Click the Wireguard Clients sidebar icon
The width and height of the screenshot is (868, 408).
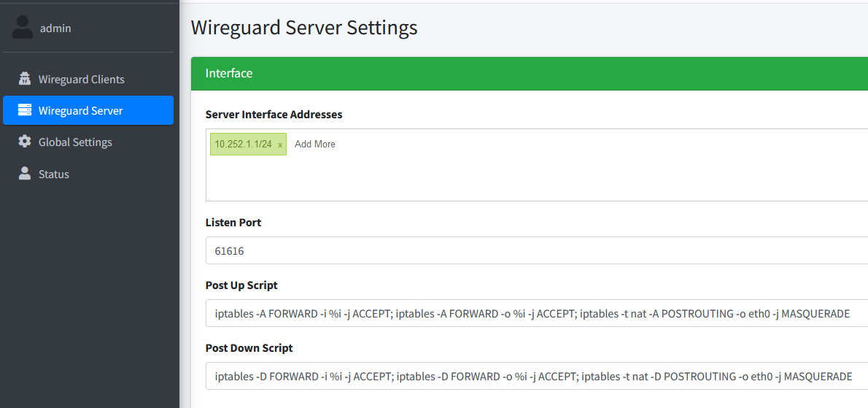click(24, 79)
